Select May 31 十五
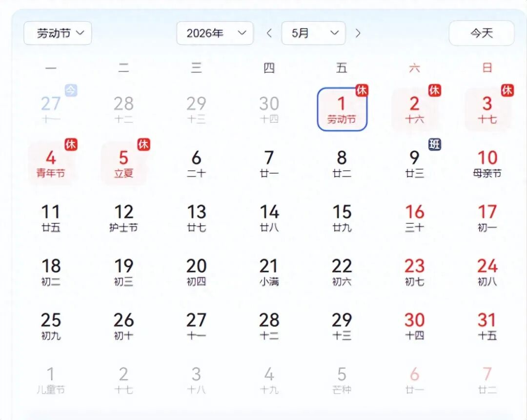 click(487, 326)
